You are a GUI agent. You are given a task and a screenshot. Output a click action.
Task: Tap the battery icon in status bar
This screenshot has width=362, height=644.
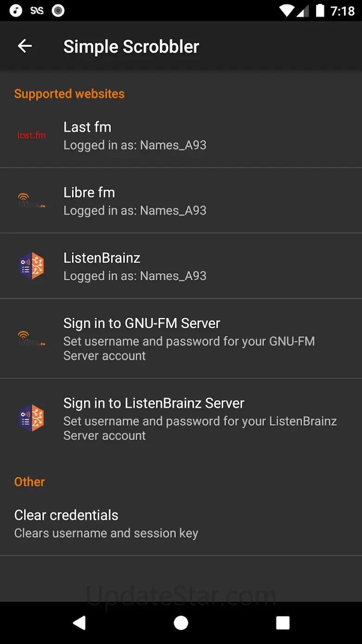click(320, 11)
